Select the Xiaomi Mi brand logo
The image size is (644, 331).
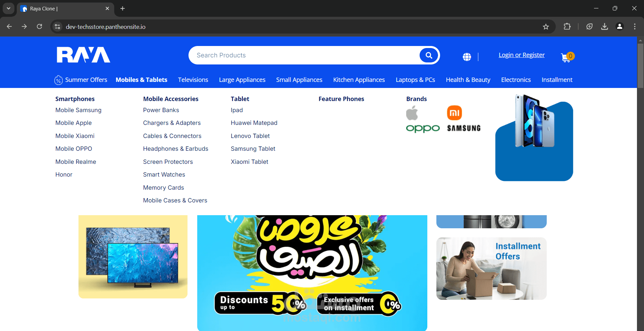(x=454, y=113)
